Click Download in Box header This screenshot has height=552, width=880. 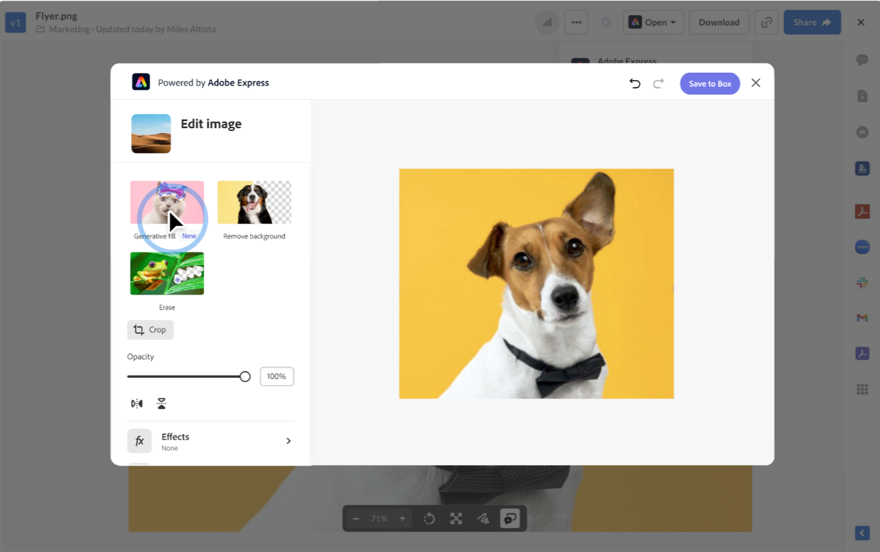(x=719, y=22)
